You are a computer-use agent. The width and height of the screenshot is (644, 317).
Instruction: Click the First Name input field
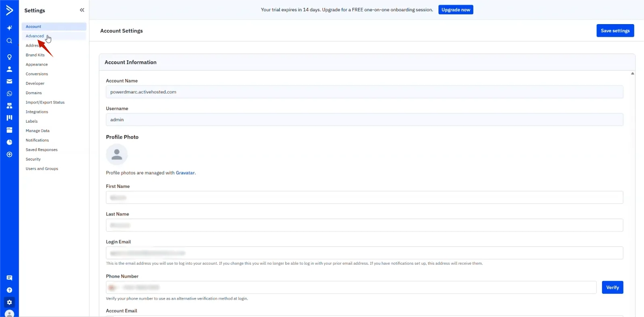[364, 198]
